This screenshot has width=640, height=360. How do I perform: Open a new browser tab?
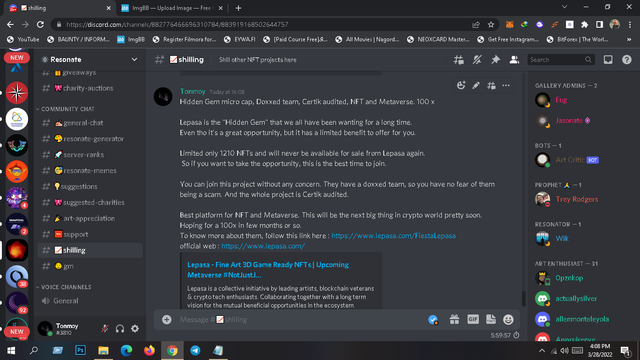coord(238,8)
